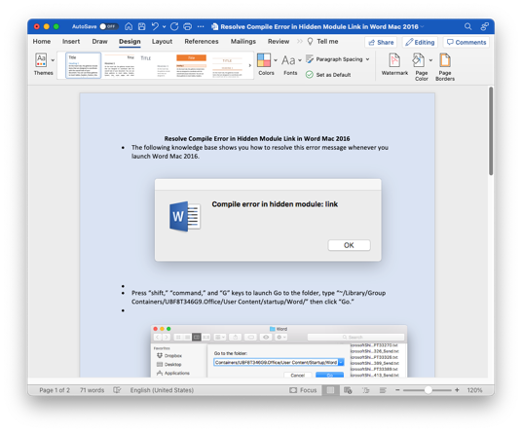Open the Review tab
Screen dimensions: 522x432
(x=278, y=42)
